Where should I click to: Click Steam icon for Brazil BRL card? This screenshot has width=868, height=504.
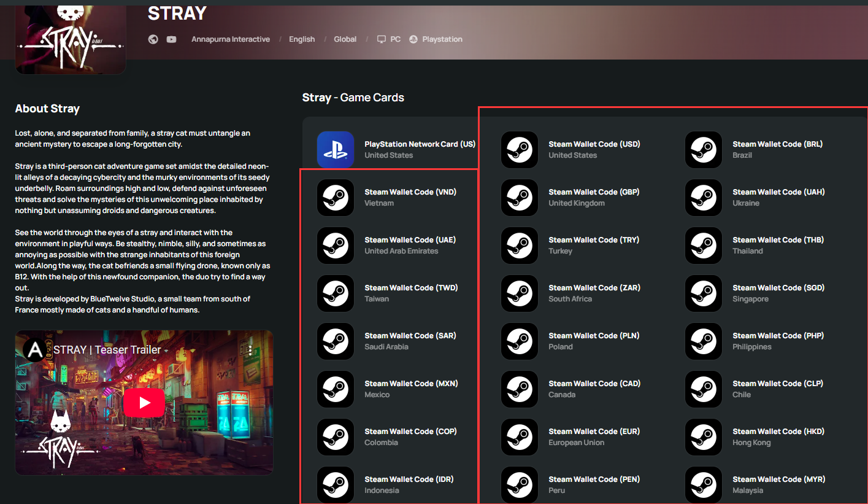tap(704, 150)
